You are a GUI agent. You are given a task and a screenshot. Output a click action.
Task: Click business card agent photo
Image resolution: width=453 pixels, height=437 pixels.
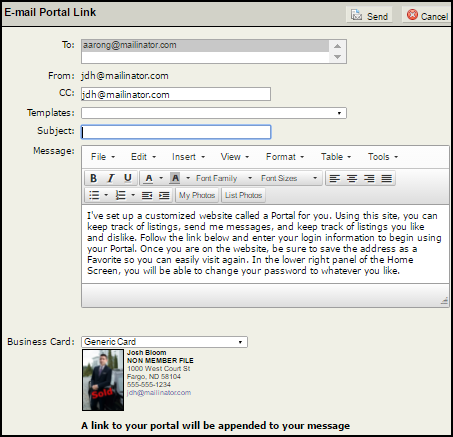click(103, 380)
